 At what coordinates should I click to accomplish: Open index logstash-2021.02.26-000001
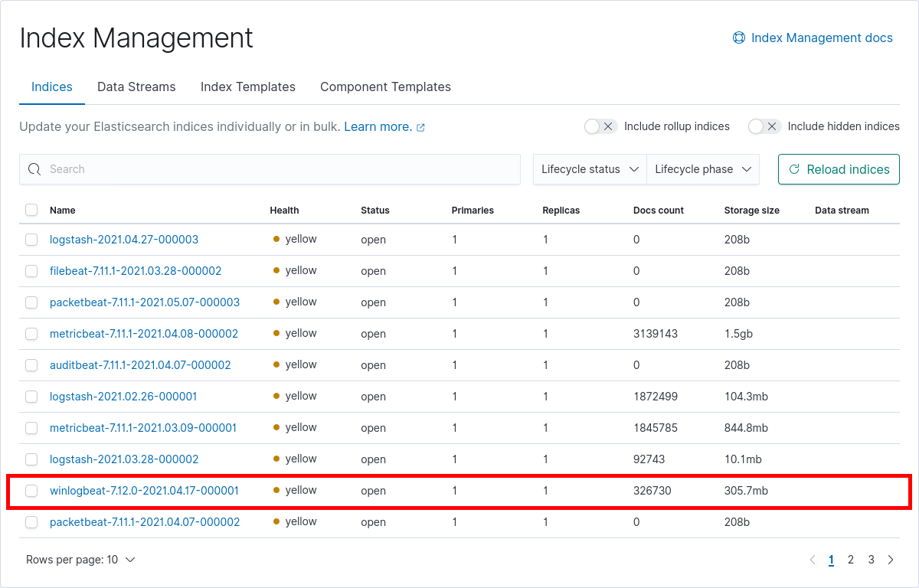click(123, 397)
